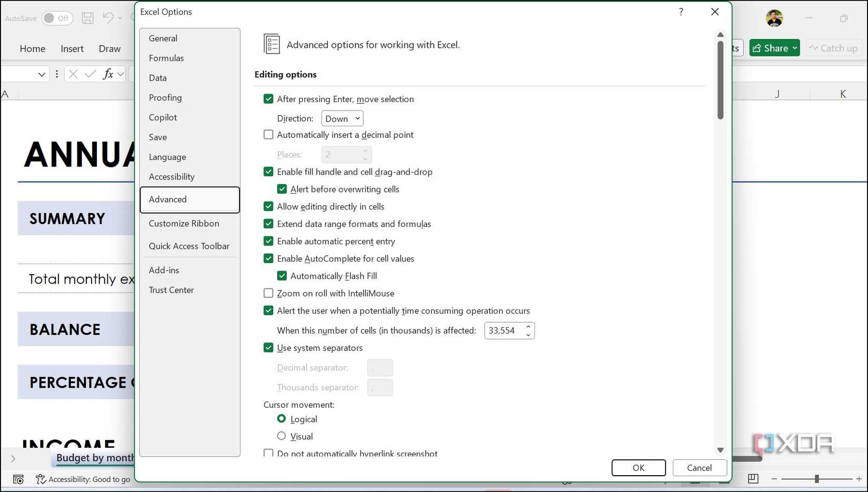868x492 pixels.
Task: Click the Accessibility: Good to go status
Action: pyautogui.click(x=83, y=479)
